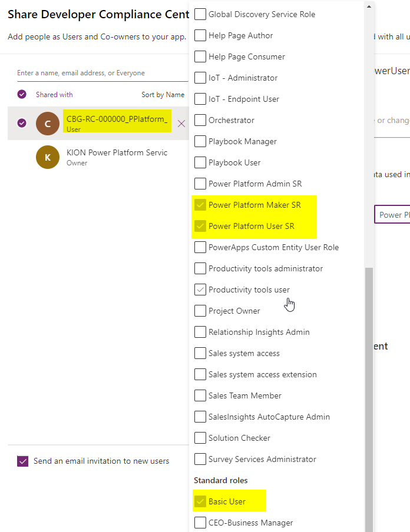Remove the highlighted user with the X icon
The height and width of the screenshot is (532, 410).
(180, 123)
